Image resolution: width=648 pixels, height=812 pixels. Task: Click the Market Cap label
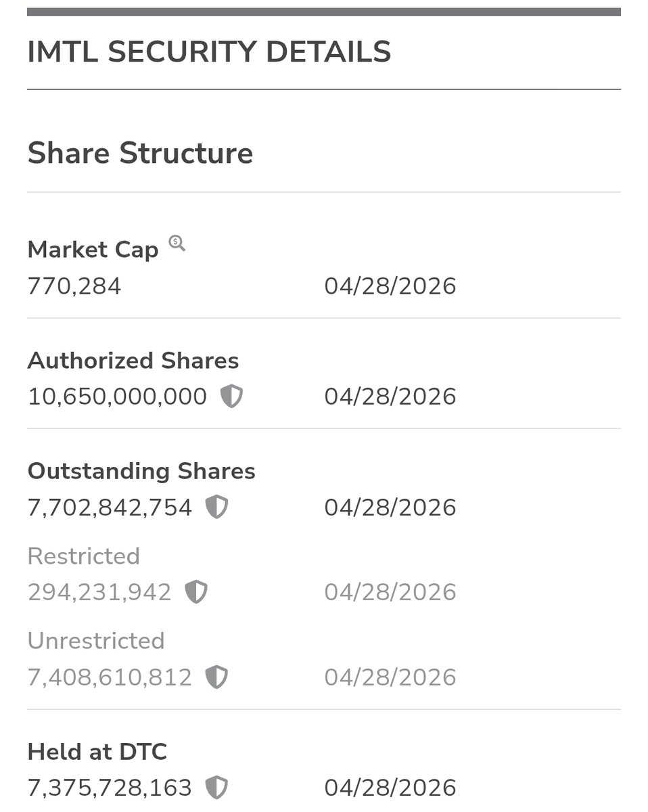[x=93, y=250]
